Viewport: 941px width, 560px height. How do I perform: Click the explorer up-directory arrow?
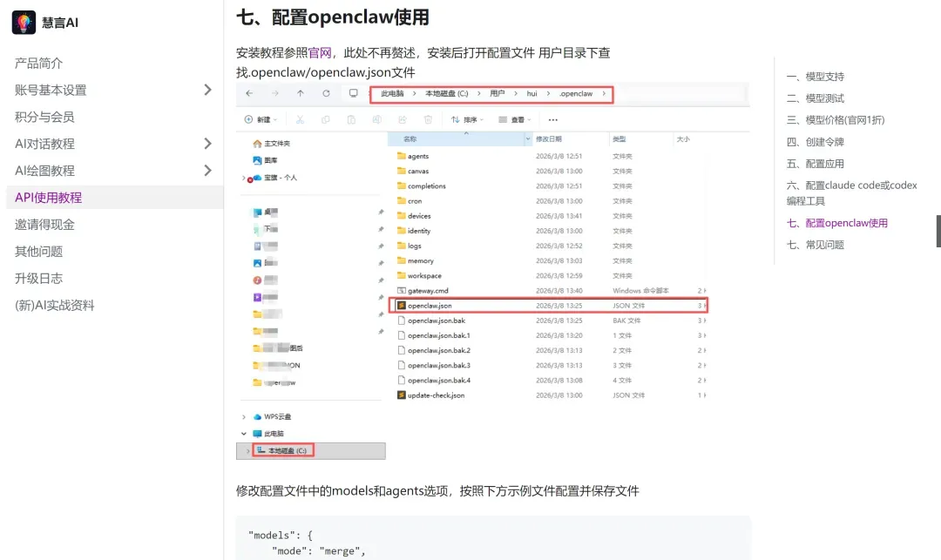click(x=300, y=93)
